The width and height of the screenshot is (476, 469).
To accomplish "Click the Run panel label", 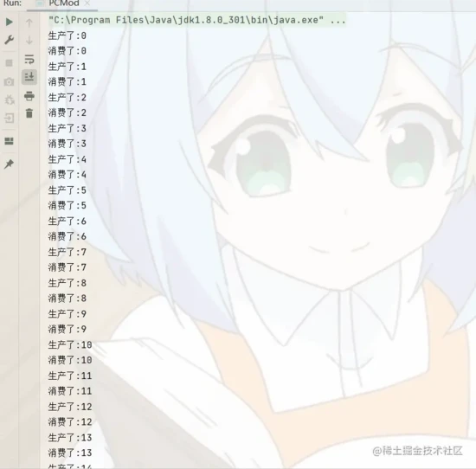I will click(12, 3).
